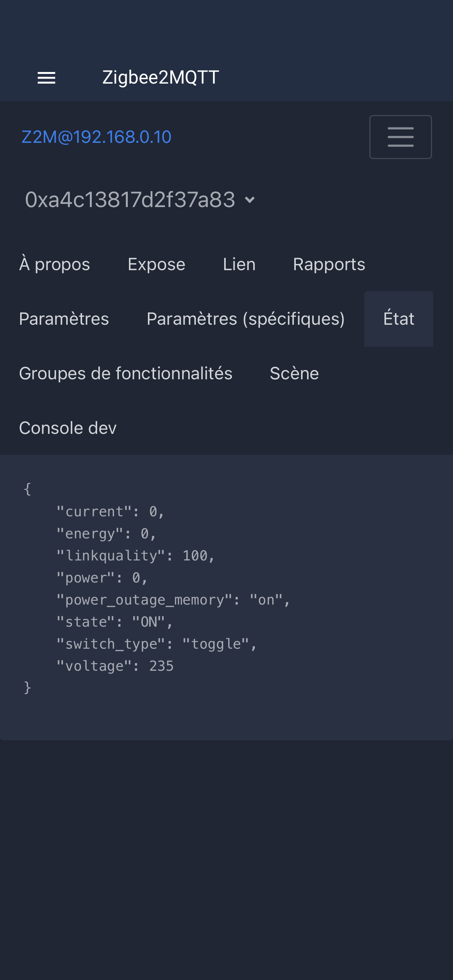Expand the chevron next to the device address
The height and width of the screenshot is (980, 453).
pos(250,200)
